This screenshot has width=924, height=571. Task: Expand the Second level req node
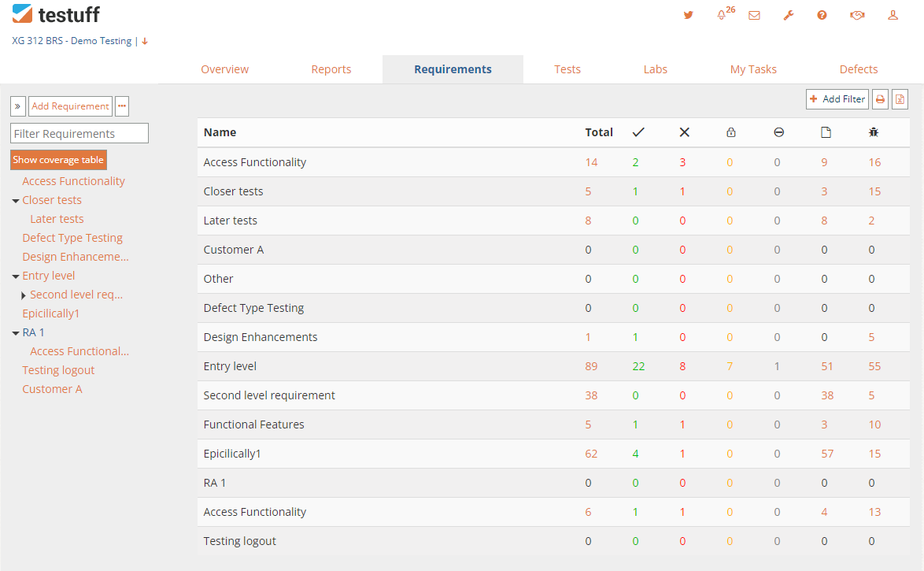pos(24,295)
